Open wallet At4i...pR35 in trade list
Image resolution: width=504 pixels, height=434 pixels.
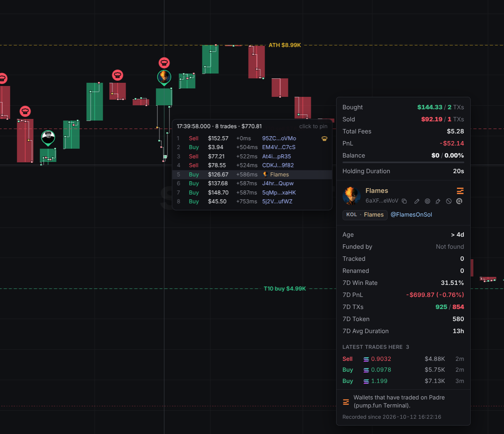click(277, 156)
